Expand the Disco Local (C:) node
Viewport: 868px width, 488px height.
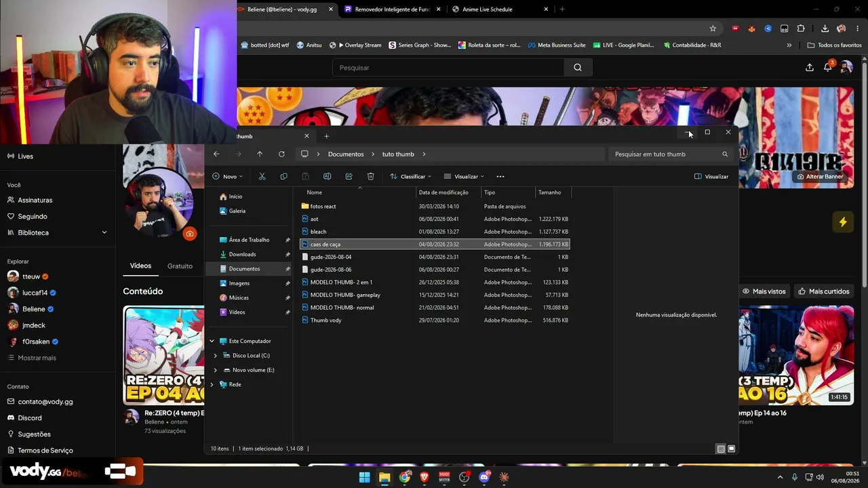[x=216, y=356]
